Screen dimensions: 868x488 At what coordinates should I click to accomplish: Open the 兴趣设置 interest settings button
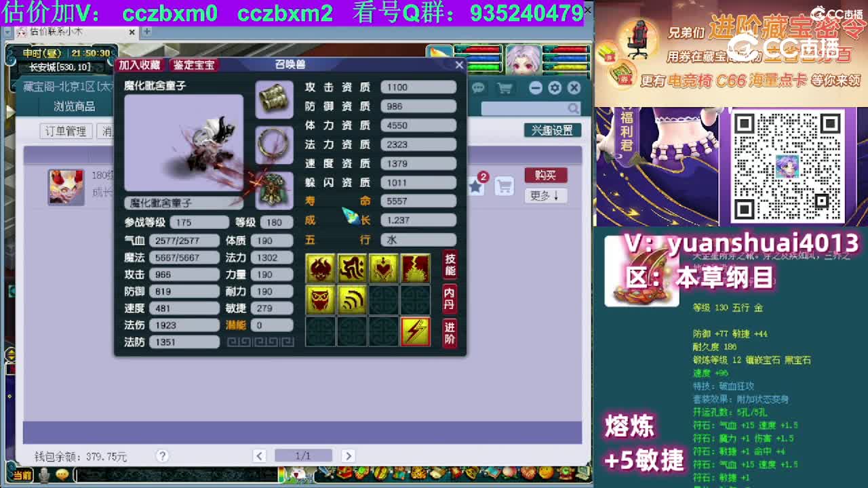click(552, 130)
